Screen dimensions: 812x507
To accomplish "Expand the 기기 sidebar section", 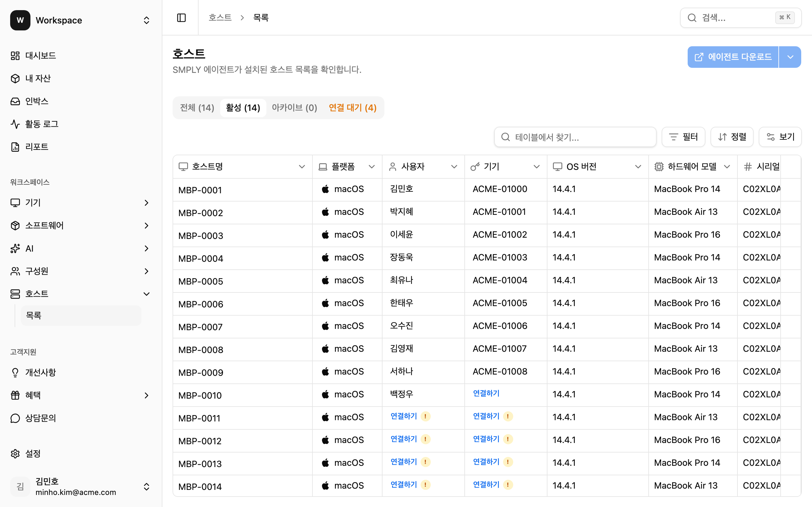I will click(x=146, y=202).
